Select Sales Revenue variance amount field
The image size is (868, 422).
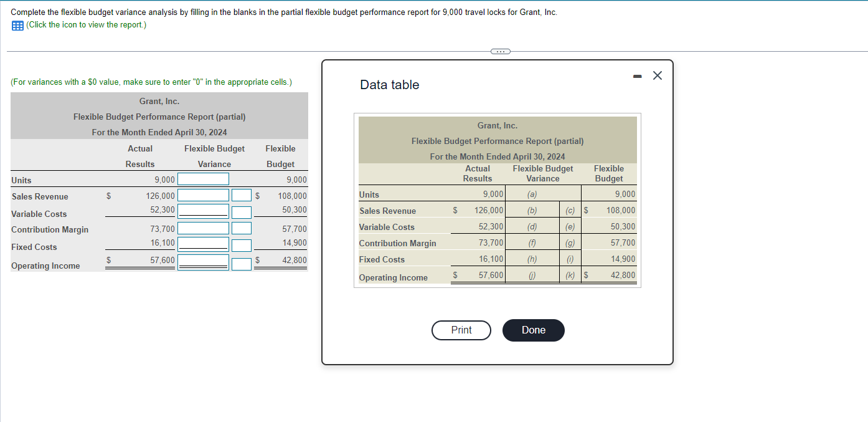coord(204,196)
